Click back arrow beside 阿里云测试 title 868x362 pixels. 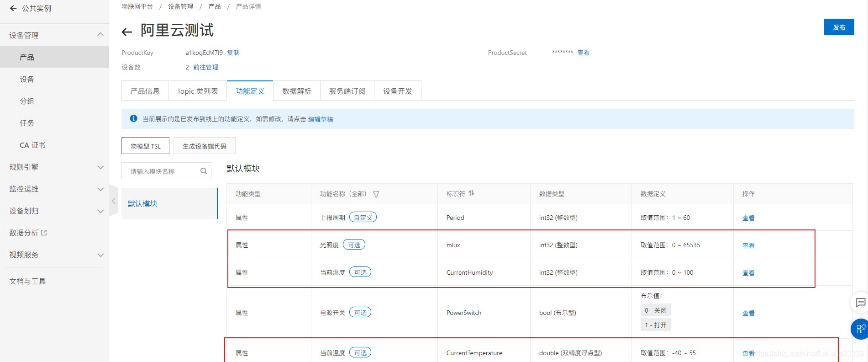126,32
